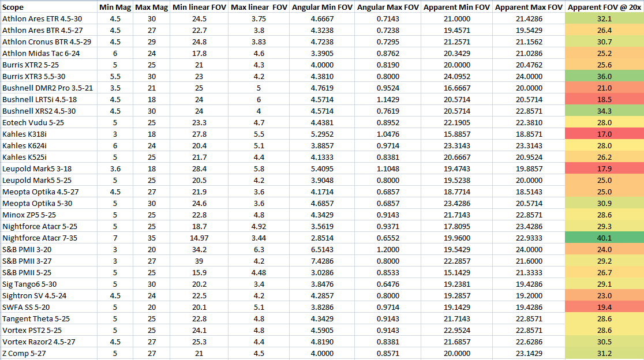Viewport: 644px width, 360px height.
Task: Click the "Angular Max FOV" header
Action: [x=388, y=7]
